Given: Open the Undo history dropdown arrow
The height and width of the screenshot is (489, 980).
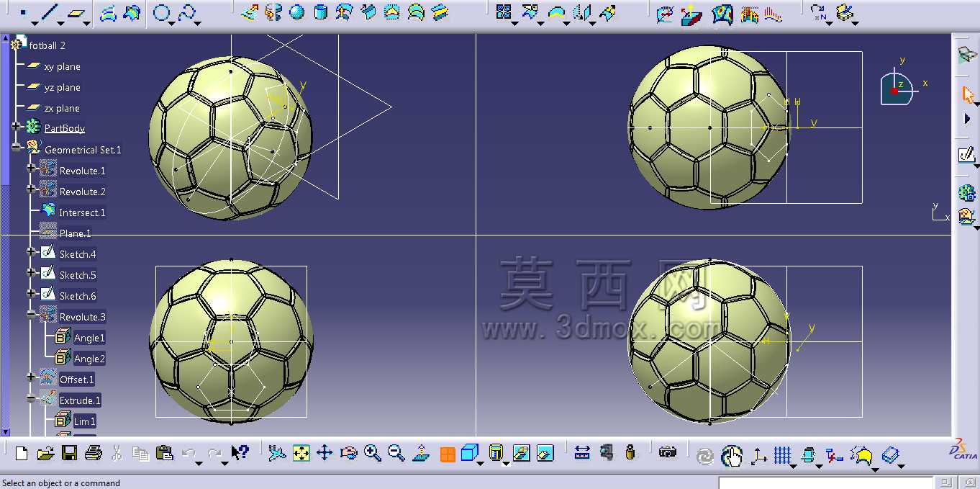Looking at the screenshot, I should coord(199,462).
